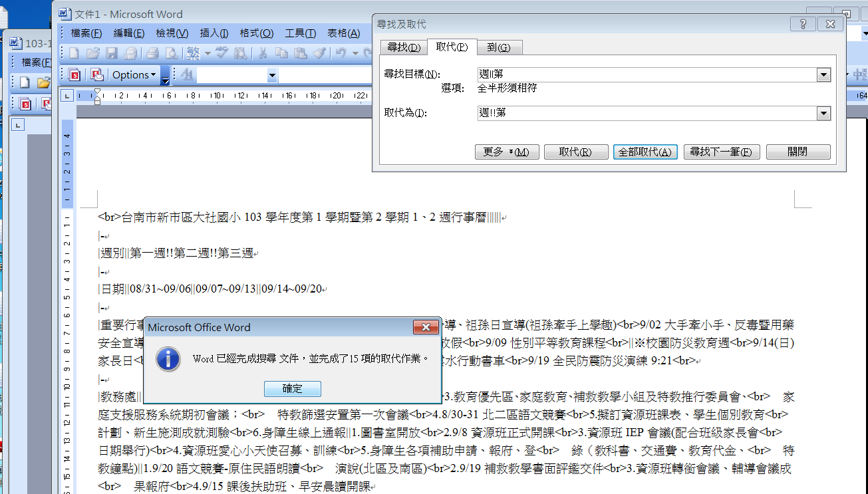Click the Print icon in standard toolbar
Image resolution: width=868 pixels, height=494 pixels.
152,53
